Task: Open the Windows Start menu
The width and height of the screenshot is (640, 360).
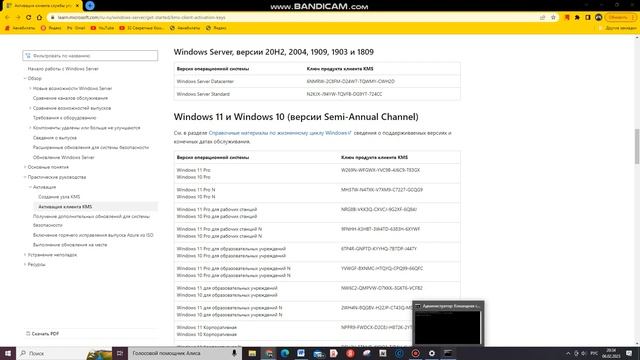Action: tap(8, 353)
